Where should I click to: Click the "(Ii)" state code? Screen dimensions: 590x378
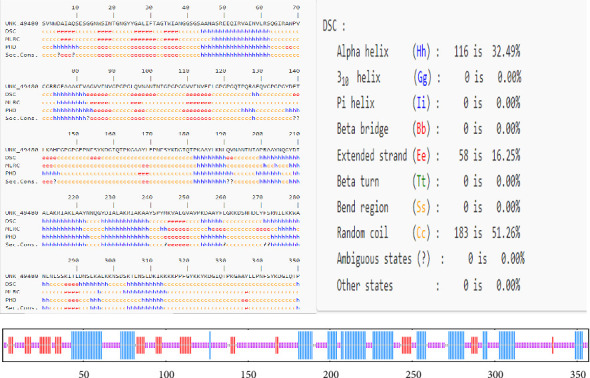click(421, 103)
